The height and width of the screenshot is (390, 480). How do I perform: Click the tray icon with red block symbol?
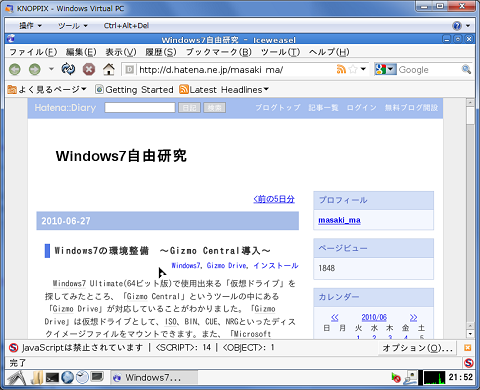tap(396, 378)
